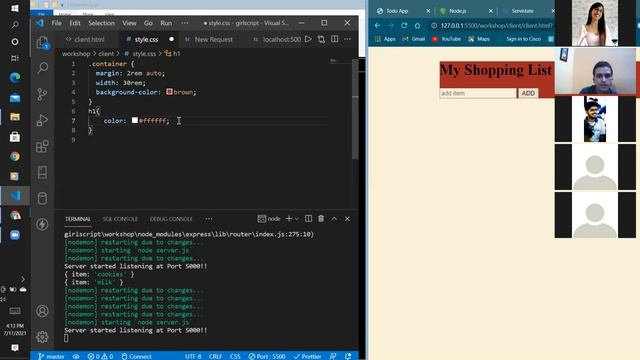
Task: Open Zoom from the taskbar
Action: [15, 235]
